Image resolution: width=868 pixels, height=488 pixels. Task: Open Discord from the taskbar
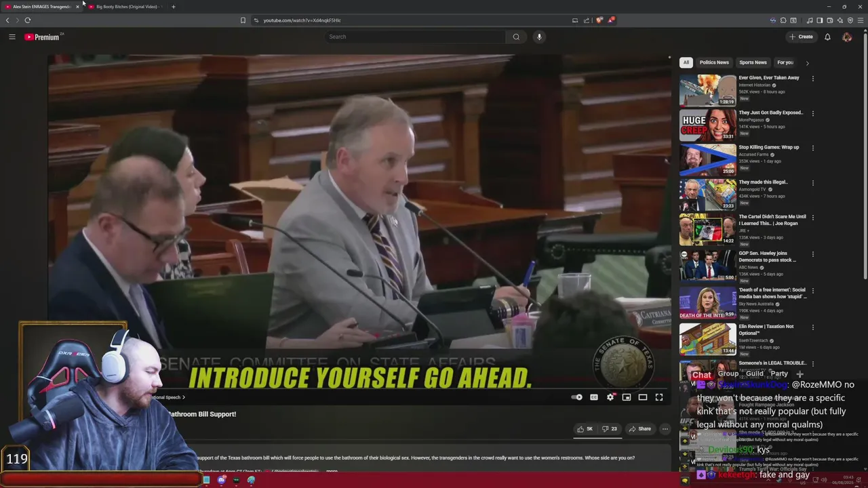coord(221,480)
